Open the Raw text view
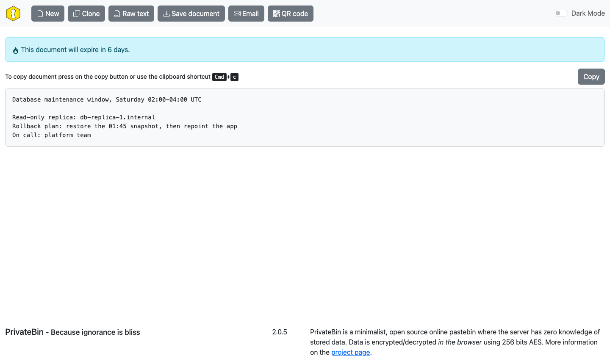 click(x=131, y=14)
